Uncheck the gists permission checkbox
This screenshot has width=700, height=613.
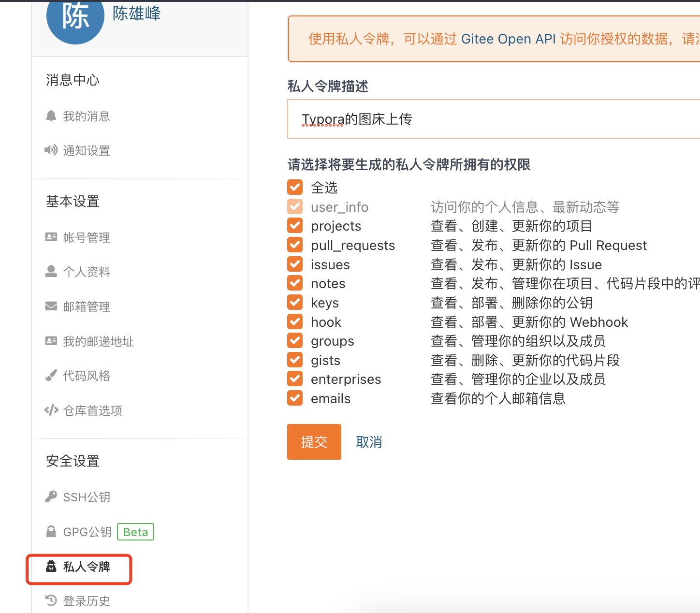click(295, 360)
